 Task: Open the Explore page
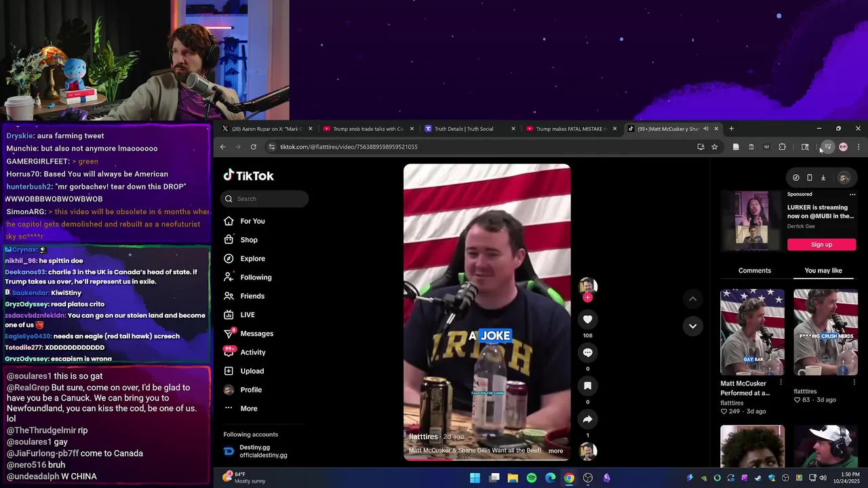pos(245,258)
